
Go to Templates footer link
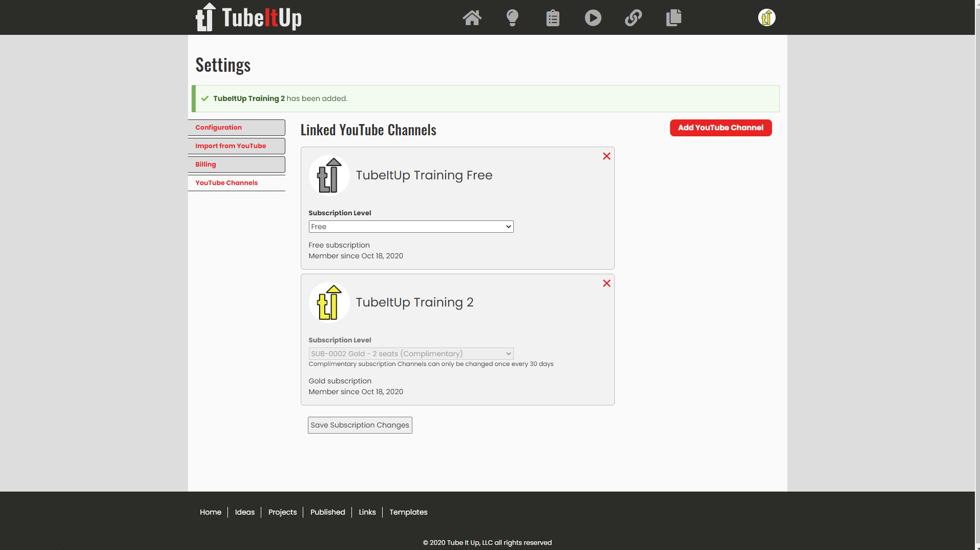408,512
